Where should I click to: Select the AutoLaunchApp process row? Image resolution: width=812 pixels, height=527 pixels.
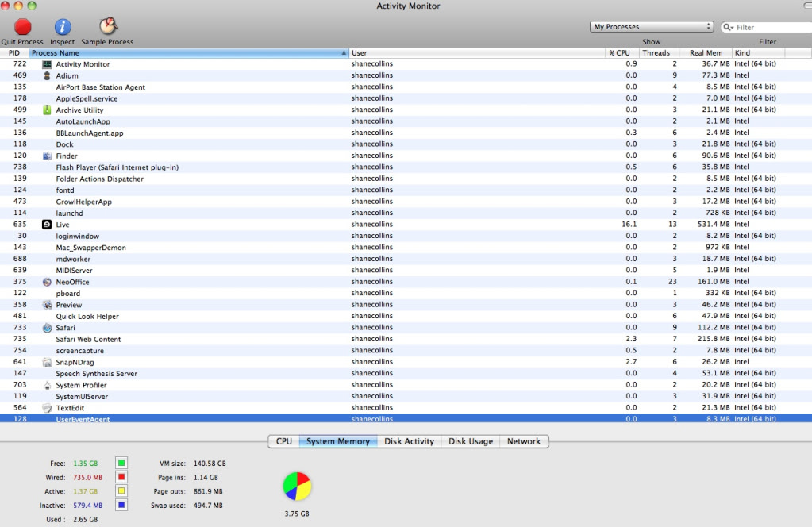click(406, 121)
